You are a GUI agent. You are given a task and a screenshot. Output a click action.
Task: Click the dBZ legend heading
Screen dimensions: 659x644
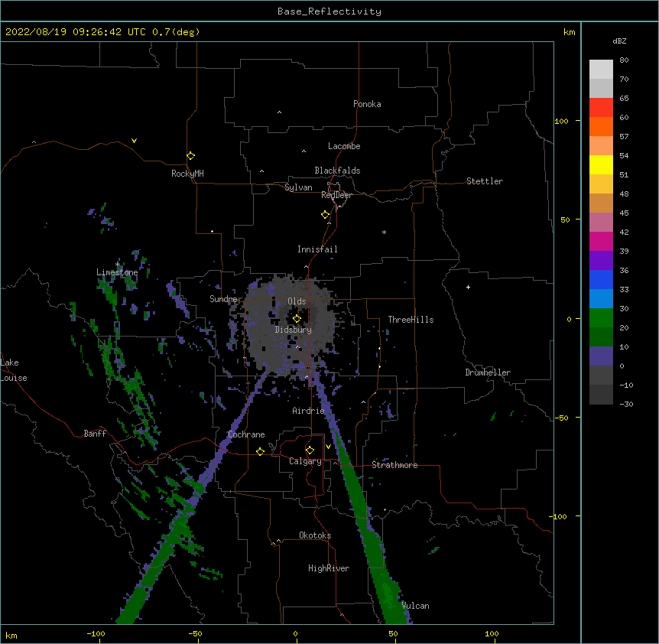coord(619,41)
